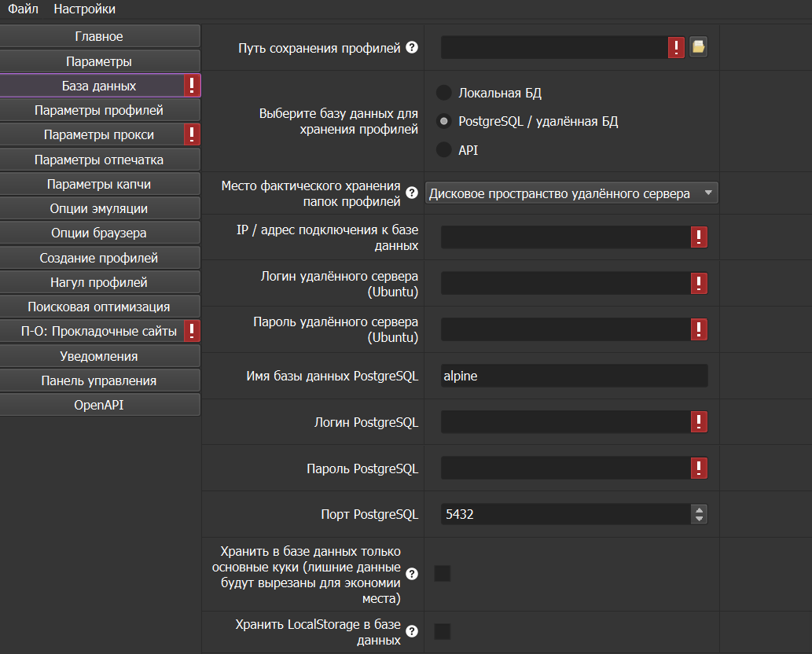Viewport: 812px width, 654px height.
Task: Click the PostgreSQL database name field
Action: click(574, 376)
